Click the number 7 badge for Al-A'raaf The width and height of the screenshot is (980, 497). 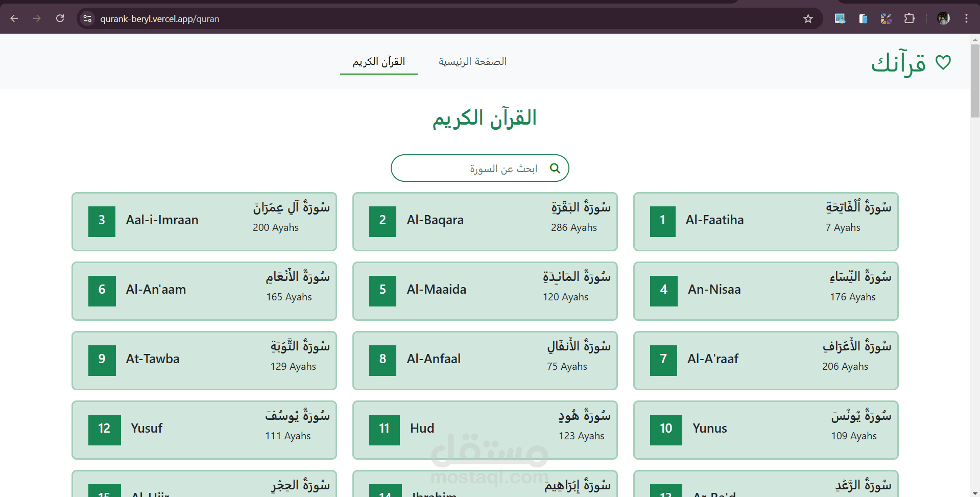[663, 360]
